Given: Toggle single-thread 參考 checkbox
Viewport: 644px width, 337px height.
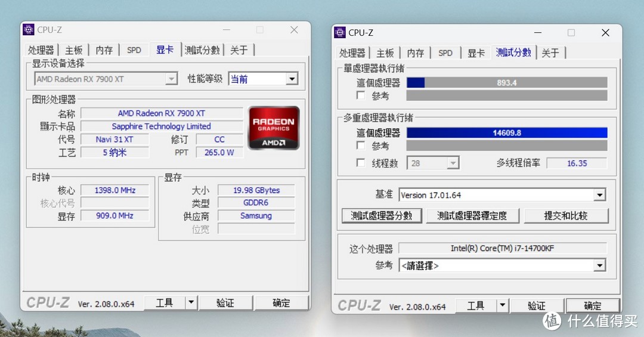Looking at the screenshot, I should pos(361,95).
